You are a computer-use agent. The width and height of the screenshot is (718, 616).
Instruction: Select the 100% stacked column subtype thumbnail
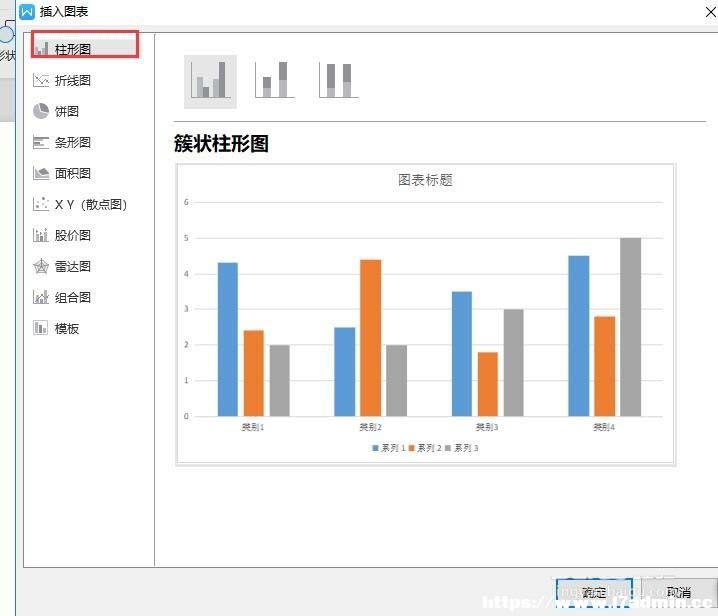(x=339, y=80)
